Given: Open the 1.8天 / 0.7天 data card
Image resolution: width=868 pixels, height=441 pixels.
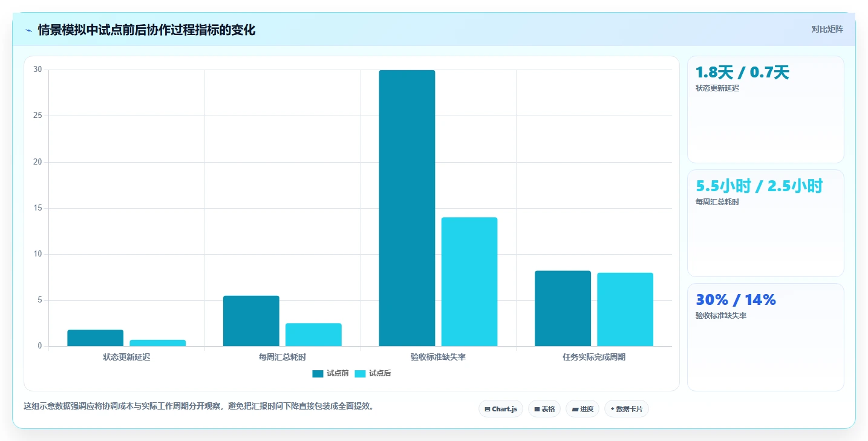Looking at the screenshot, I should (766, 109).
